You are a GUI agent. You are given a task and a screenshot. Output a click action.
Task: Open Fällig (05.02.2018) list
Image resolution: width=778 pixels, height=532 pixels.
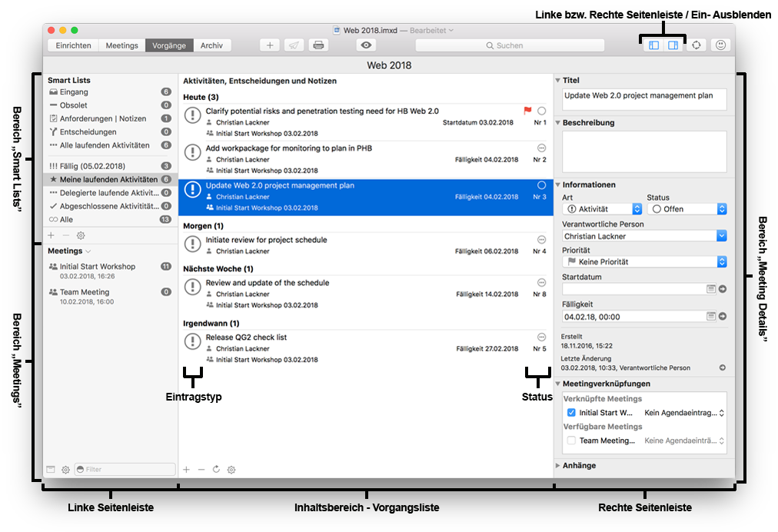[110, 166]
